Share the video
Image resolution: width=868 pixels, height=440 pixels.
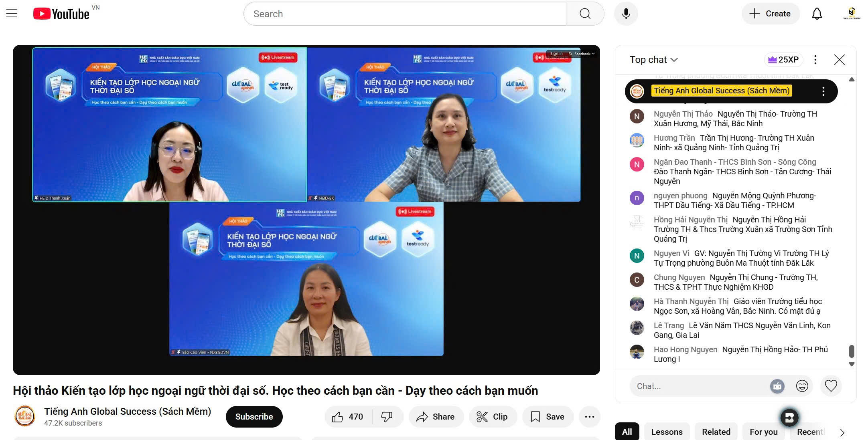(436, 417)
